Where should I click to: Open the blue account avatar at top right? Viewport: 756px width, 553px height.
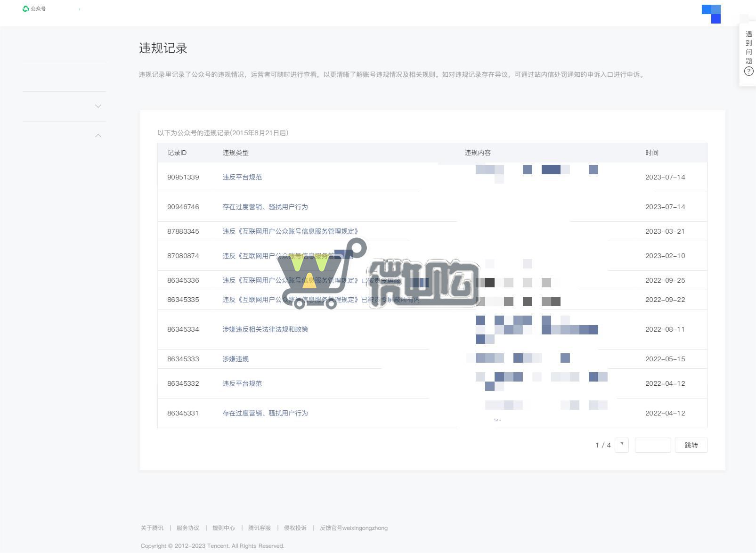(x=711, y=14)
